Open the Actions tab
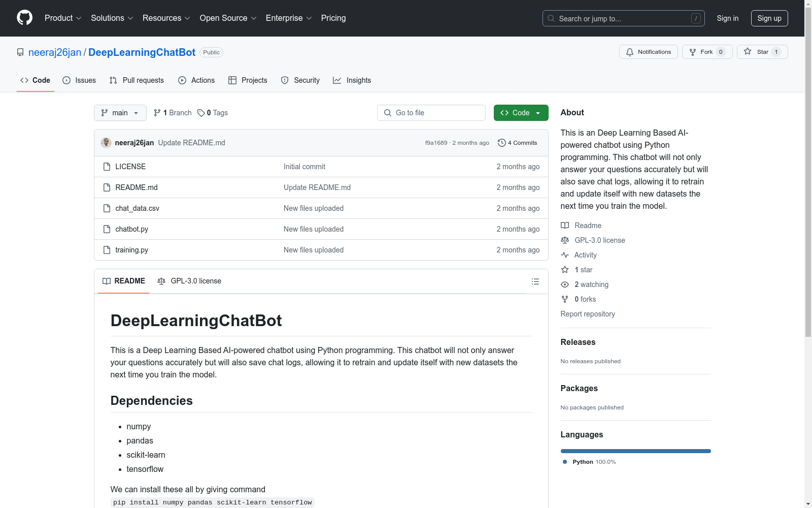The image size is (812, 508). (x=196, y=80)
